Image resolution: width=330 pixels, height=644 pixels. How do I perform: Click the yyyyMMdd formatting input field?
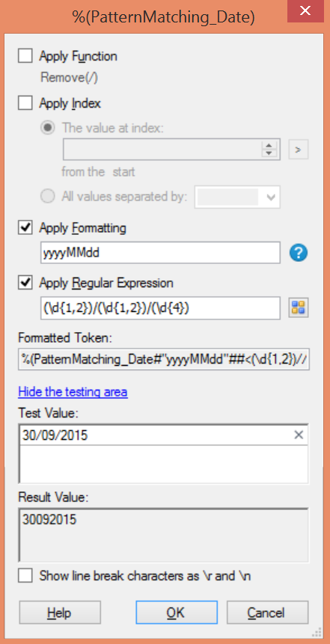[x=160, y=253]
